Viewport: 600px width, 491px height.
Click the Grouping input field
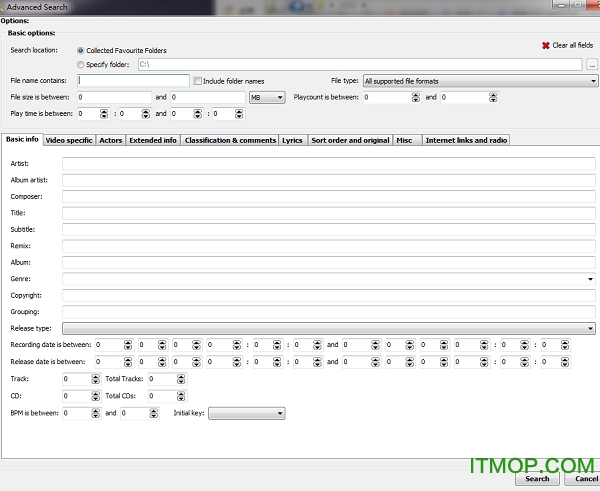[x=329, y=312]
